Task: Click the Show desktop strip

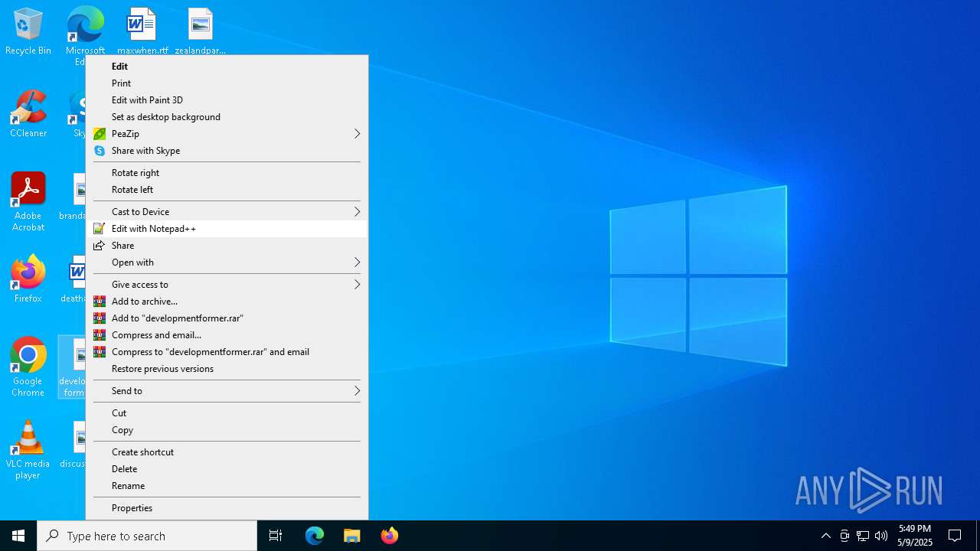Action: pyautogui.click(x=978, y=536)
